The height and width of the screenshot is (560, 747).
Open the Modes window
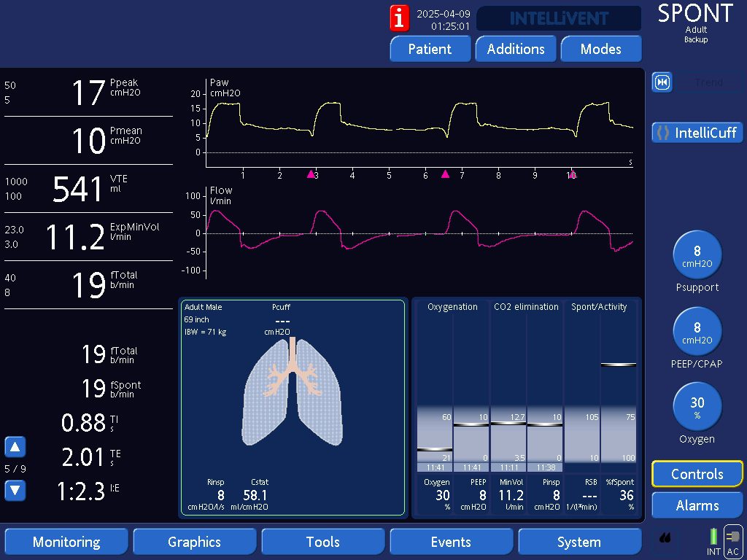tap(600, 49)
